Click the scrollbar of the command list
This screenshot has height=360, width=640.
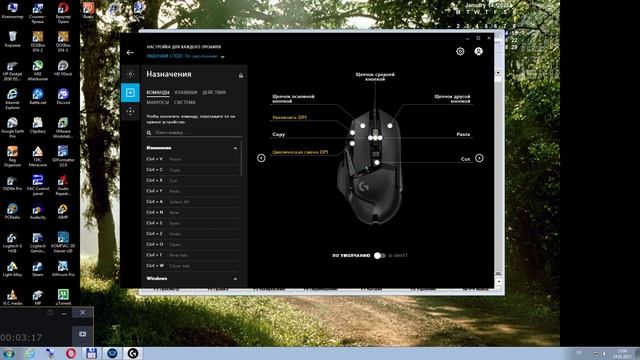click(241, 158)
